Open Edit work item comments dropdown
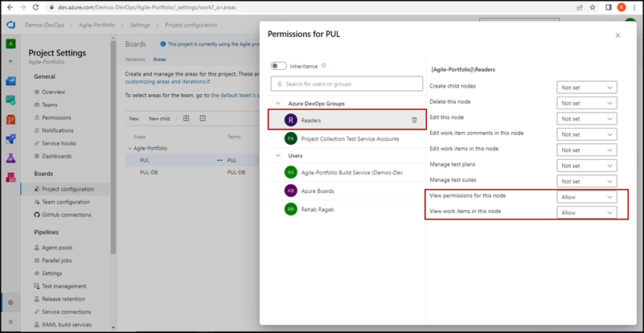Viewport: 644px width, 333px height. [587, 134]
